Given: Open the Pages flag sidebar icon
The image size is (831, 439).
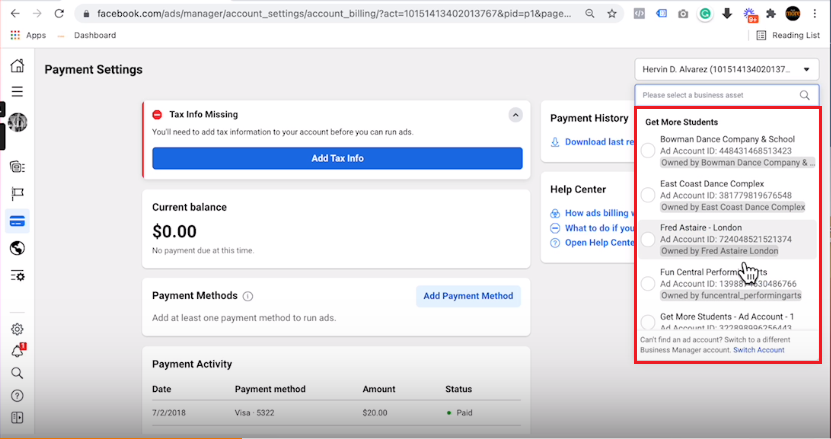Looking at the screenshot, I should point(17,194).
